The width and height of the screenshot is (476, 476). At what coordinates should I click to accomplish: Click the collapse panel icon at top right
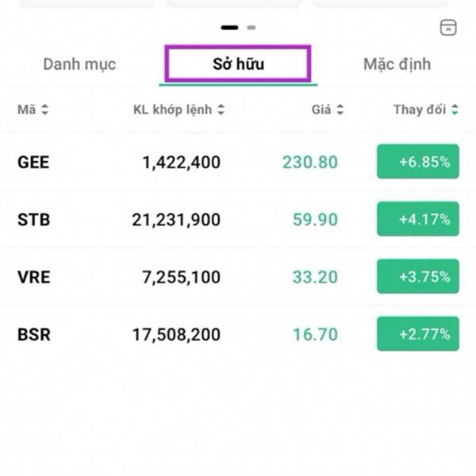[x=448, y=28]
